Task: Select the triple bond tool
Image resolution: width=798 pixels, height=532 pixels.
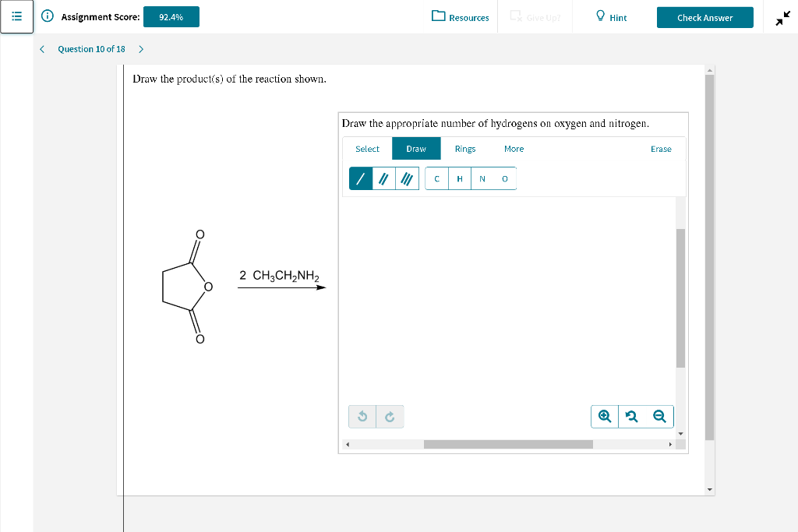Action: coord(407,178)
